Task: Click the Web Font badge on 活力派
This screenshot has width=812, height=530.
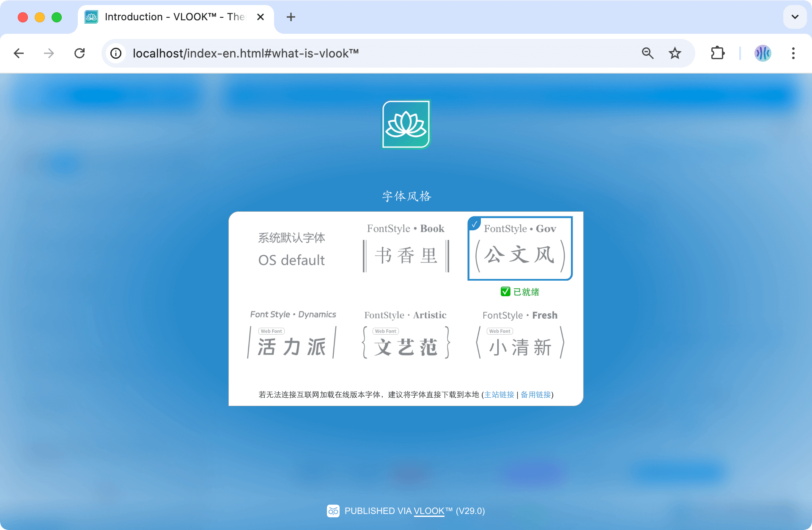Action: coord(272,331)
